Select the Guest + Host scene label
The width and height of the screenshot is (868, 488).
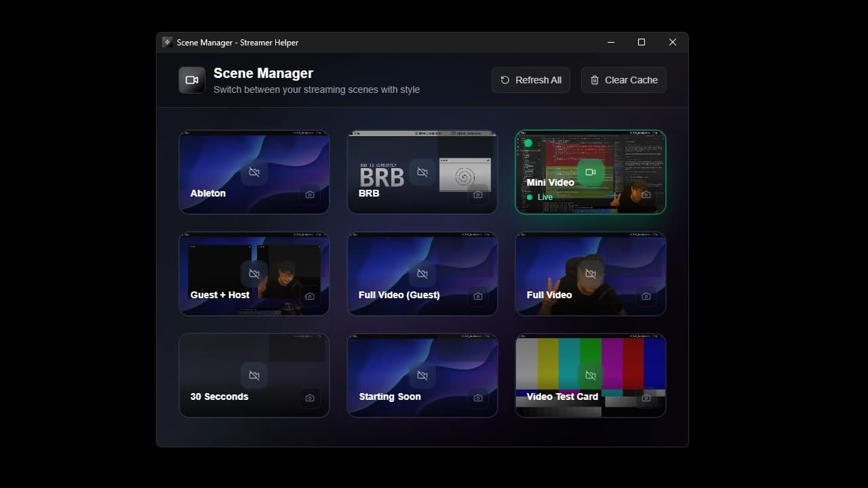(x=220, y=295)
